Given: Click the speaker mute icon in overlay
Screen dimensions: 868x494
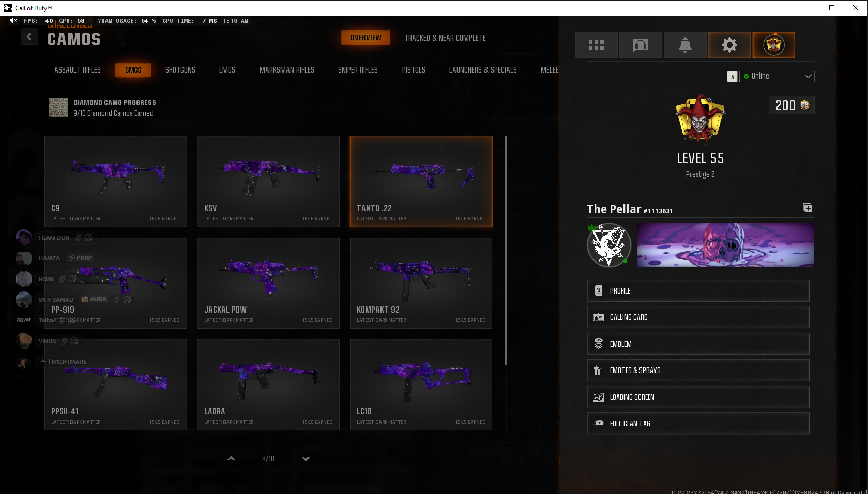Looking at the screenshot, I should tap(13, 21).
